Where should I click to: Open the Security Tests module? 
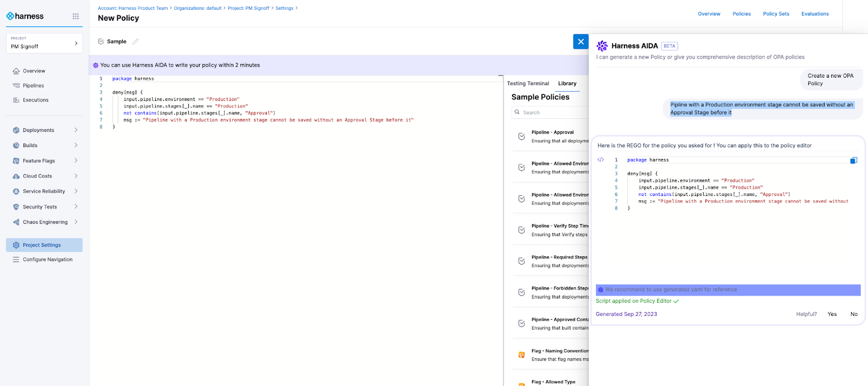[x=40, y=207]
